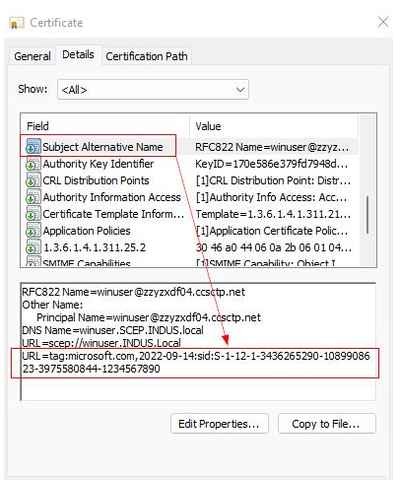The image size is (400, 485).
Task: Click the URL=scep://winuser.INDUS.Local line
Action: tap(101, 343)
